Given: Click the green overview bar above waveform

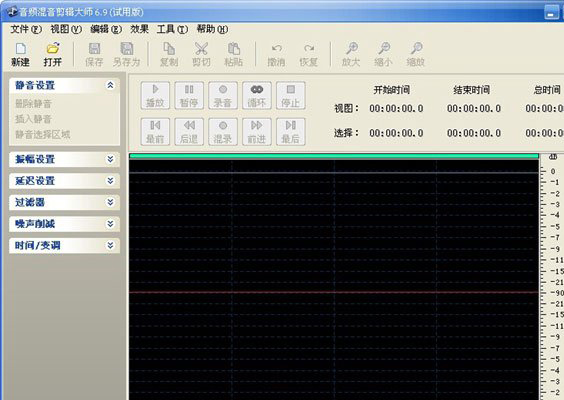Looking at the screenshot, I should tap(334, 156).
